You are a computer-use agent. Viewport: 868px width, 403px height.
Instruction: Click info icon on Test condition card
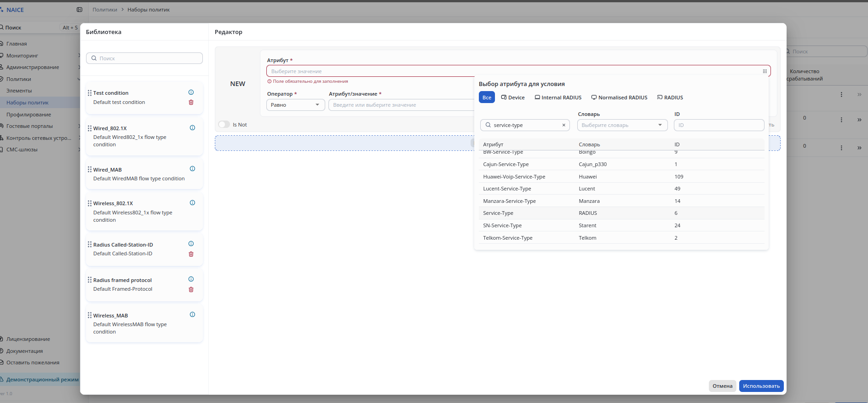coord(191,92)
